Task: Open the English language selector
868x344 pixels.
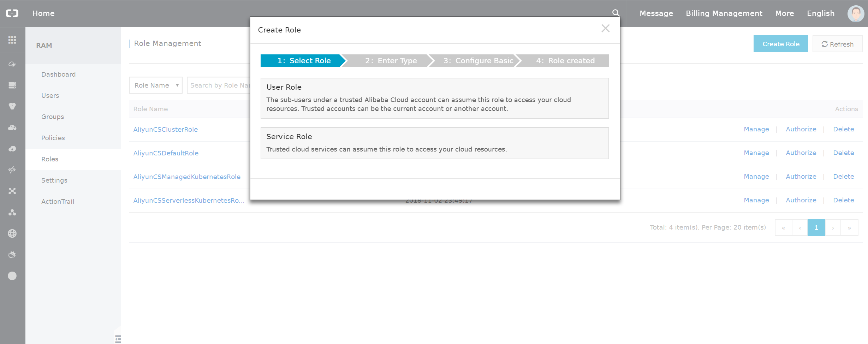Action: [x=821, y=13]
